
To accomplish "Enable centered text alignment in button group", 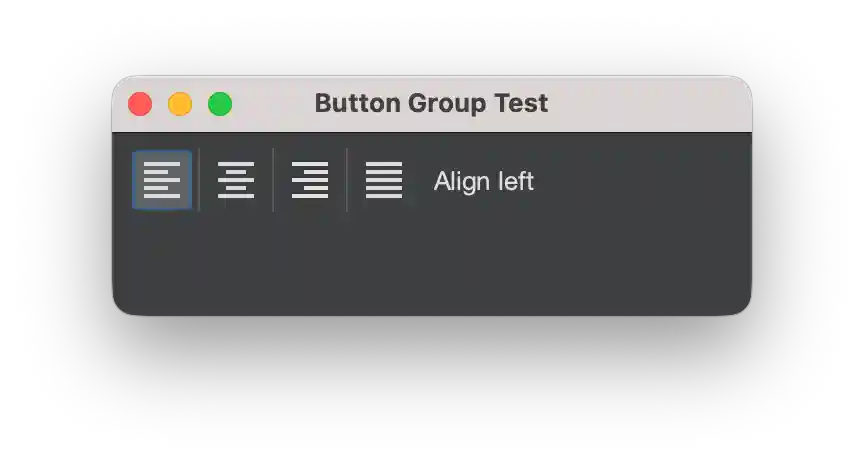I will point(236,180).
